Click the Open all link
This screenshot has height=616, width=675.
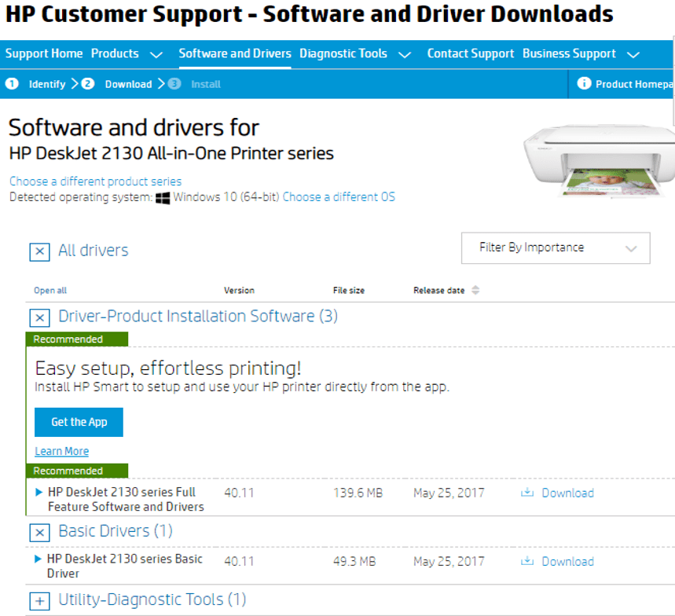click(x=50, y=290)
